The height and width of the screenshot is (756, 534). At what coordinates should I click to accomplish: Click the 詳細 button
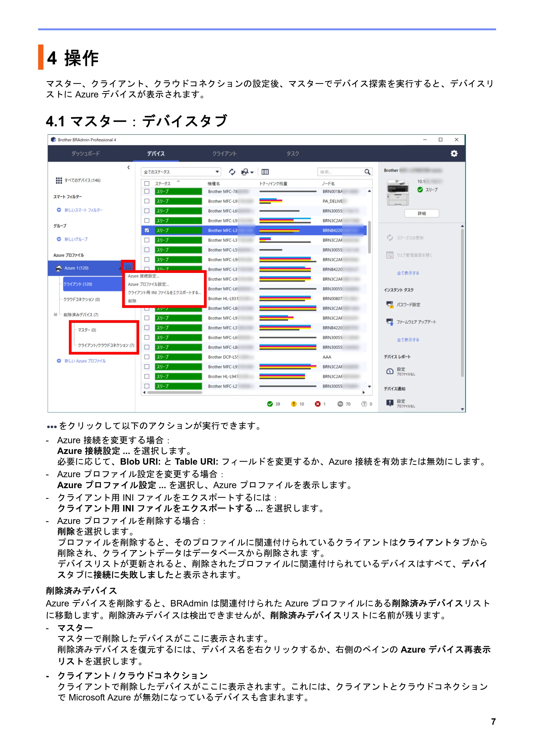tap(422, 213)
